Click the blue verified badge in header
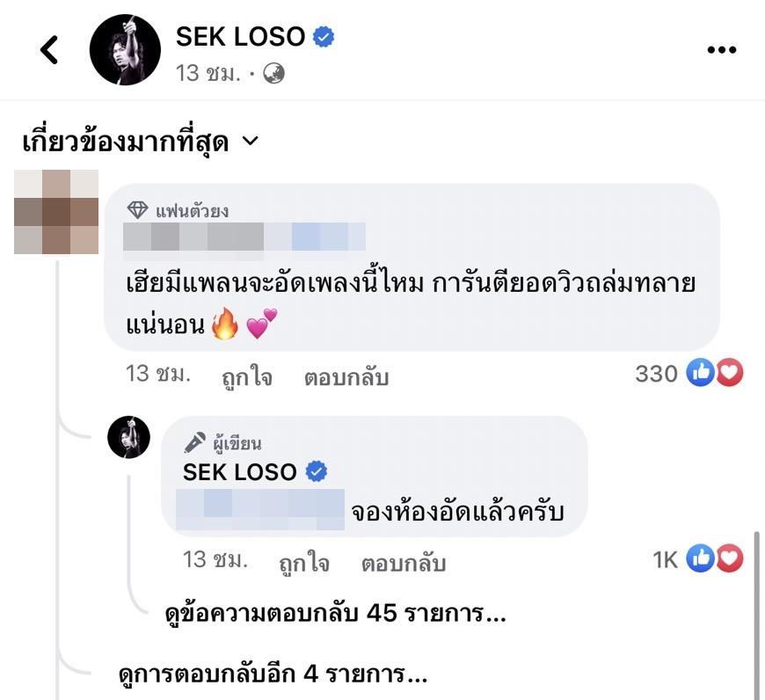This screenshot has width=765, height=700. (x=324, y=37)
